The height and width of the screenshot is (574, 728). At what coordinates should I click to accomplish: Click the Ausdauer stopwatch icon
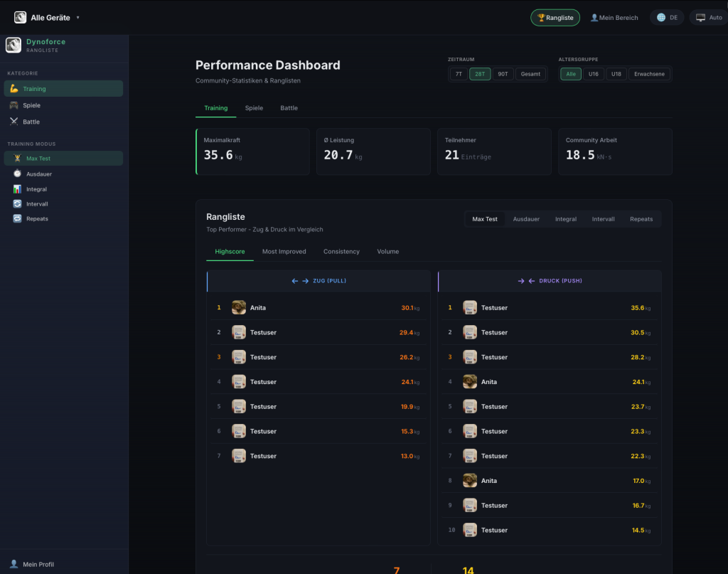point(18,174)
